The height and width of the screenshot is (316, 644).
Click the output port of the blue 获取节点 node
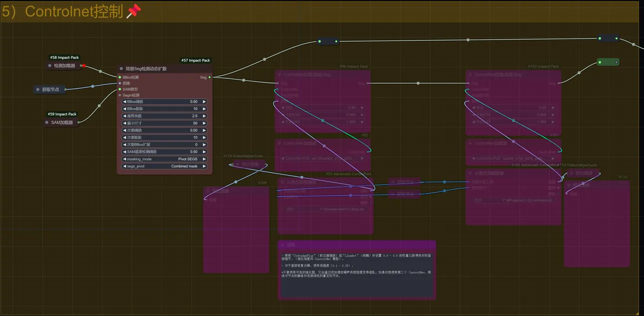65,89
